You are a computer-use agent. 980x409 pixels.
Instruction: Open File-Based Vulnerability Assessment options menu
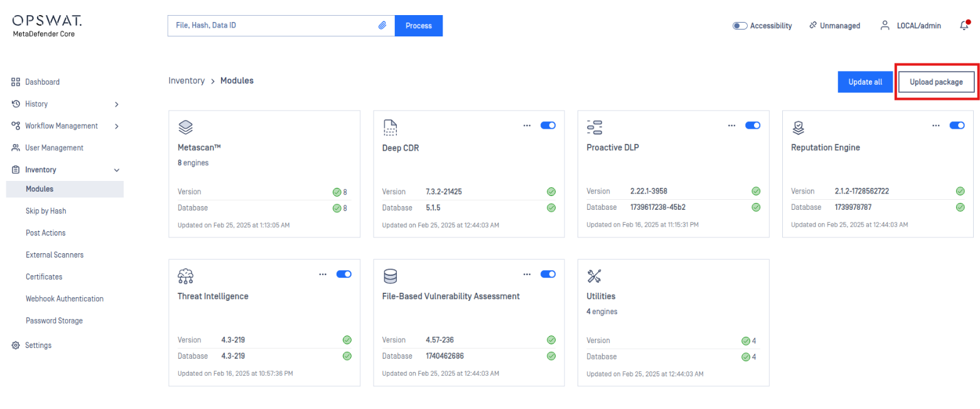pos(527,274)
